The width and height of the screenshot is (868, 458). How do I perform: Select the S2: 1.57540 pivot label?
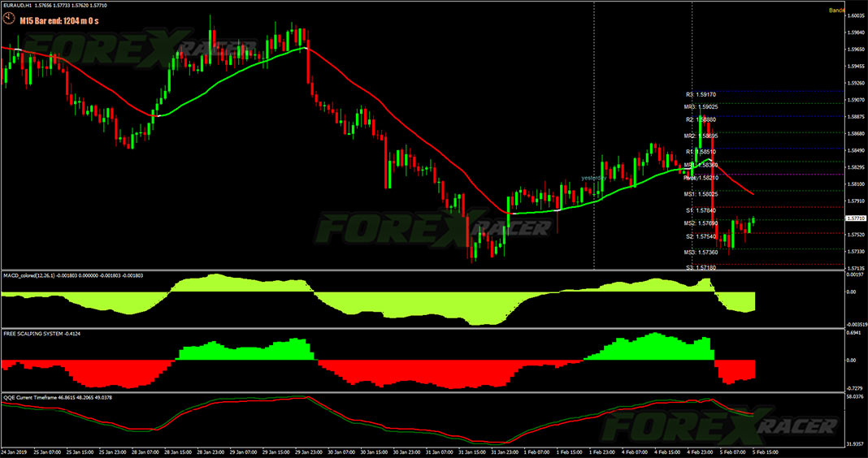pos(700,236)
